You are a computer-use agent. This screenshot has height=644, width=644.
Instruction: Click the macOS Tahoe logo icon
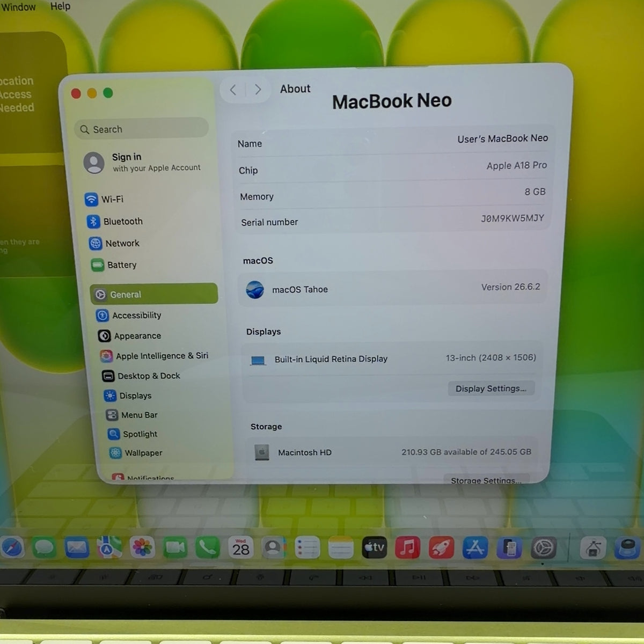pos(255,289)
